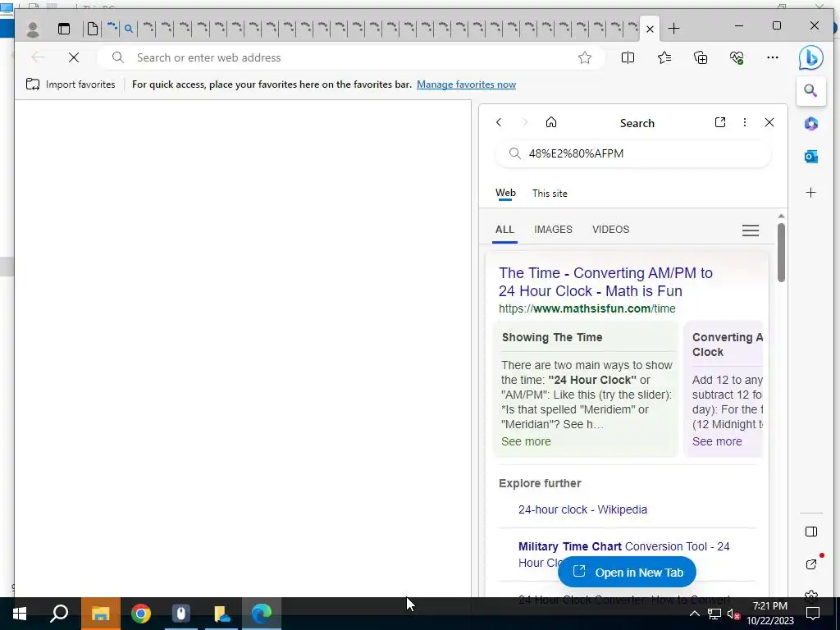Click the search pane scrollbar thumb
The width and height of the screenshot is (840, 630).
click(x=781, y=253)
